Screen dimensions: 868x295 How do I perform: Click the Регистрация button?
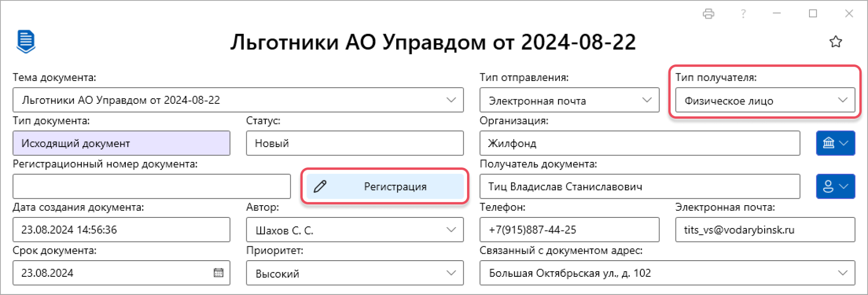pyautogui.click(x=385, y=186)
